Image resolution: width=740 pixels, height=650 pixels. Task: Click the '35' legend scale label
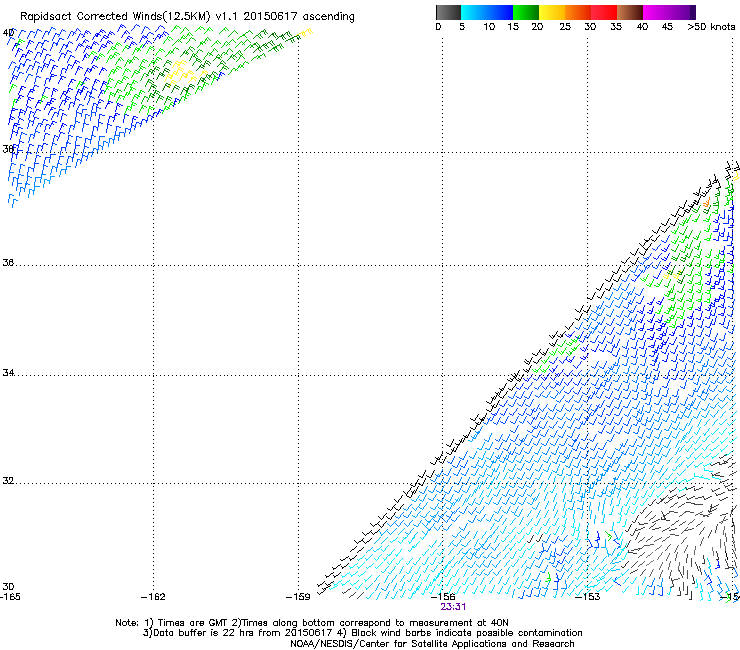click(616, 27)
